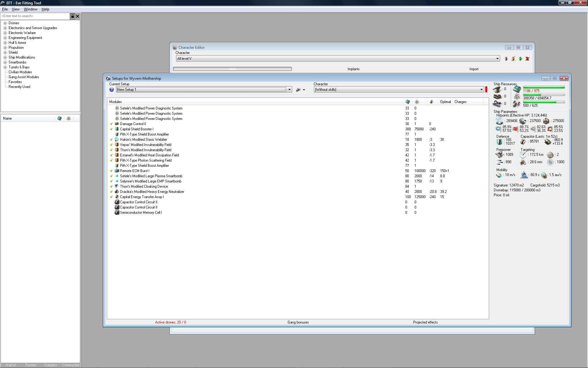This screenshot has height=368, width=588.
Task: Toggle Thon's Modified Cloaking Device checkmark
Action: click(x=111, y=186)
